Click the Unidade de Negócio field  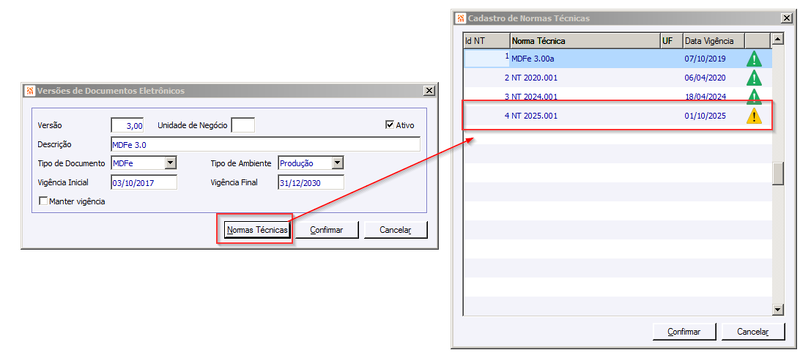tap(243, 125)
